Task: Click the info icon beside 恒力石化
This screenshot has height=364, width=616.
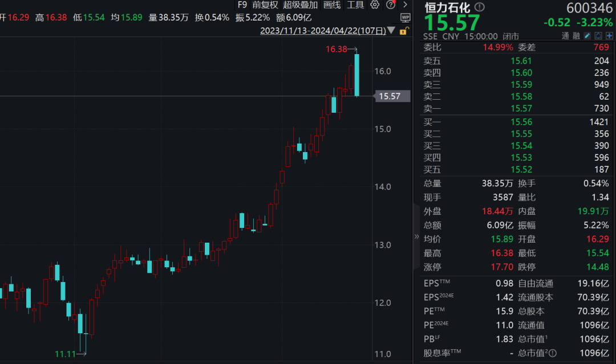Action: tap(479, 7)
